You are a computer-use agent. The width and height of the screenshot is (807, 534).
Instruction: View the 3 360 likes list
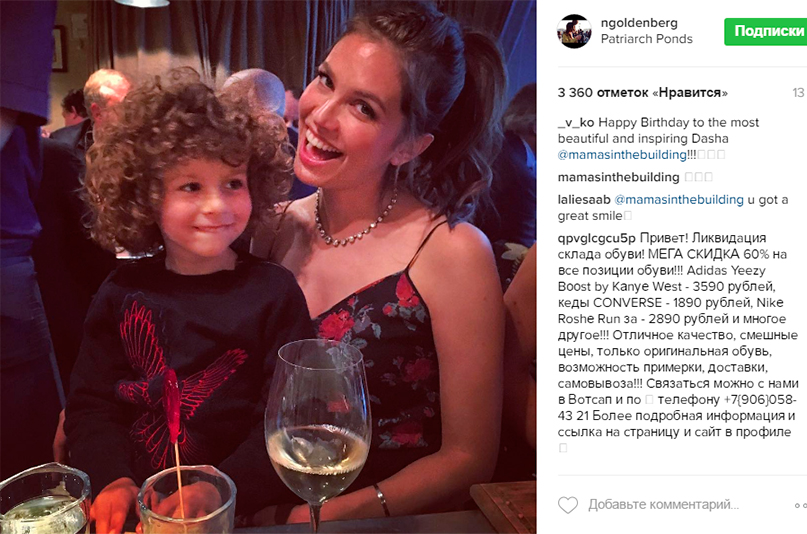[x=642, y=93]
